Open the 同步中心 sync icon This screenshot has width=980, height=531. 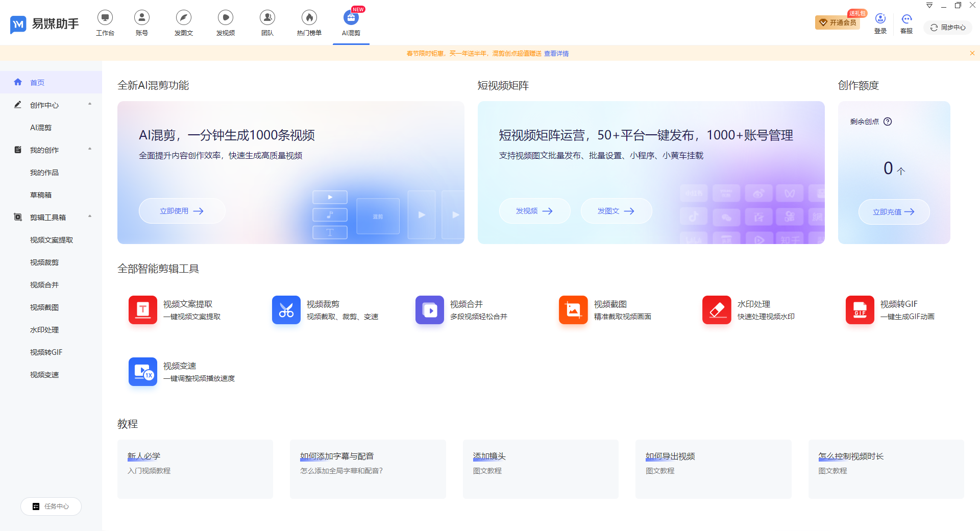pyautogui.click(x=947, y=27)
